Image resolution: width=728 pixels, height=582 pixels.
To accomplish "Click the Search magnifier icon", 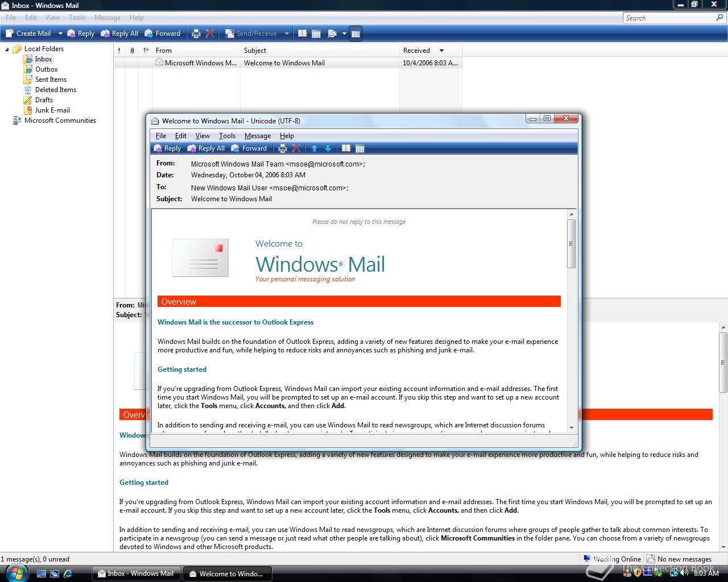I will point(720,18).
